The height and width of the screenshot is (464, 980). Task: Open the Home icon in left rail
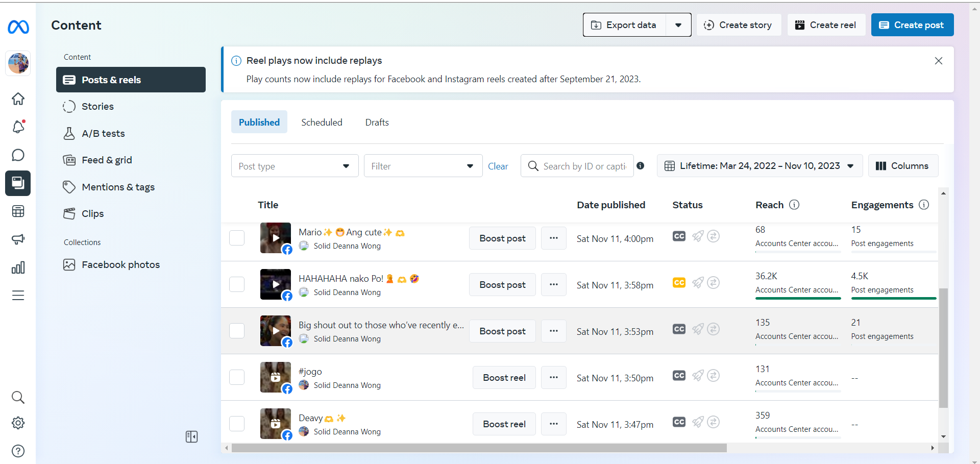[x=18, y=99]
